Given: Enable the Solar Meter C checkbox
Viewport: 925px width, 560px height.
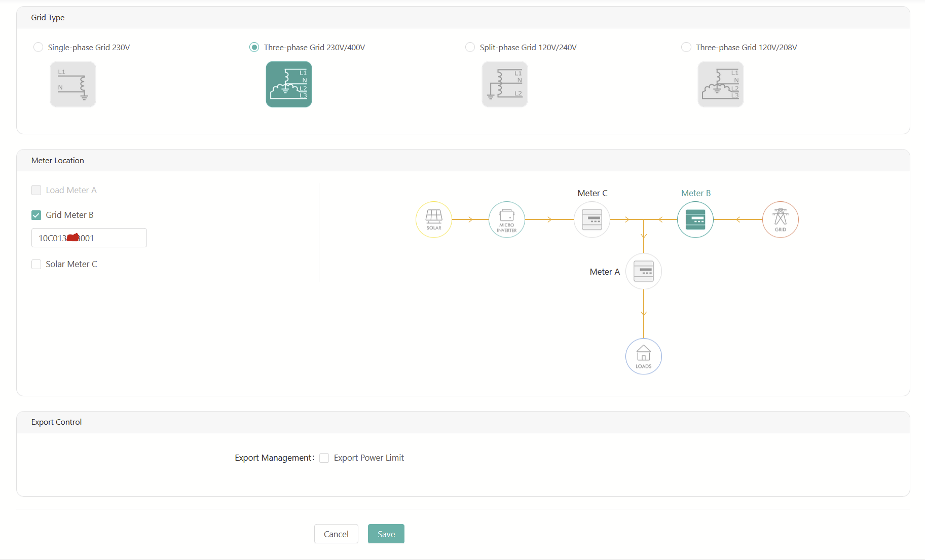Looking at the screenshot, I should coord(36,264).
